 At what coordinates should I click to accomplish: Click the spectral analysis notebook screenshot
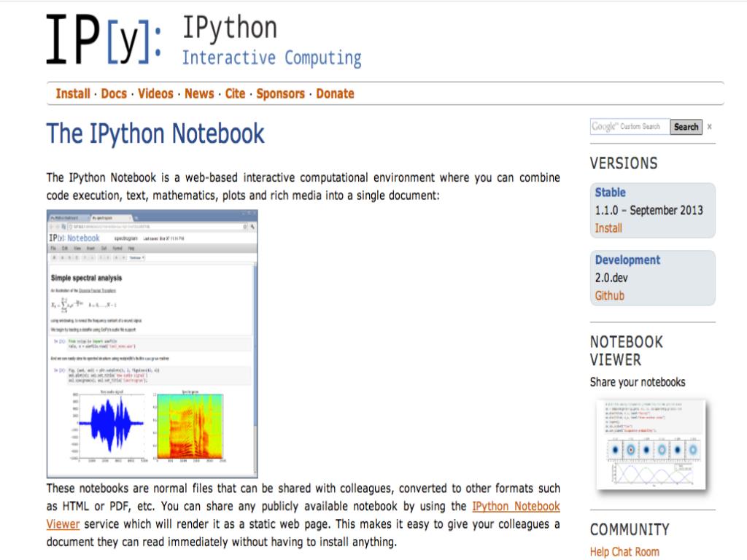click(x=152, y=344)
